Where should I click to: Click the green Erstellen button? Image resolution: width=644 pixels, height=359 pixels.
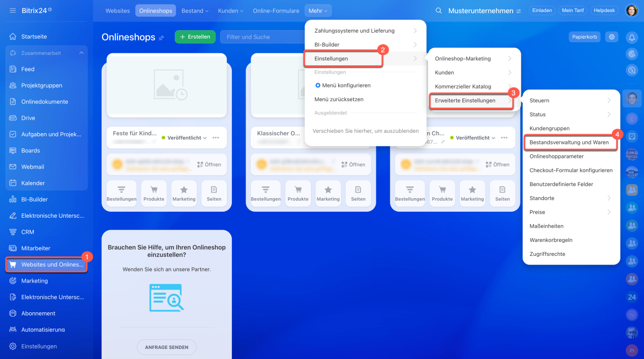click(x=195, y=37)
